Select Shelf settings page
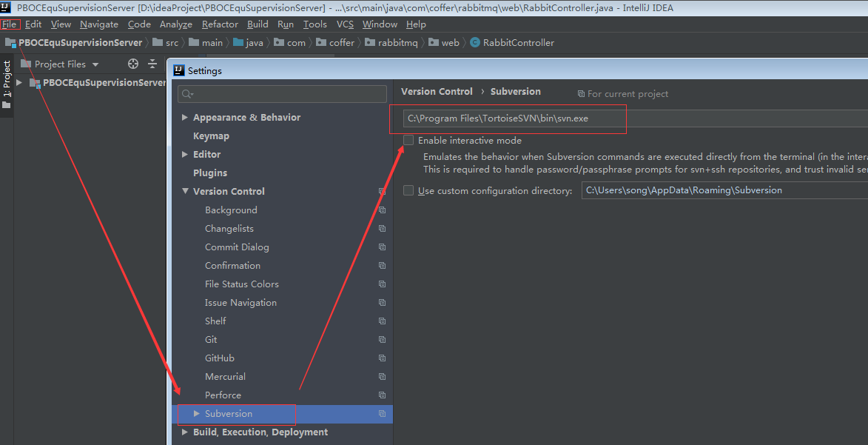This screenshot has height=445, width=868. coord(215,321)
